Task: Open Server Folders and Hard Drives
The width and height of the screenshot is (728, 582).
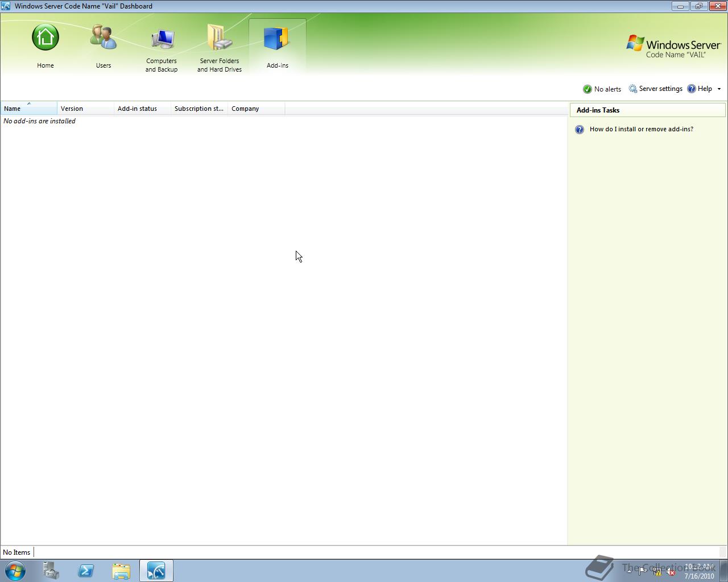Action: pos(220,49)
